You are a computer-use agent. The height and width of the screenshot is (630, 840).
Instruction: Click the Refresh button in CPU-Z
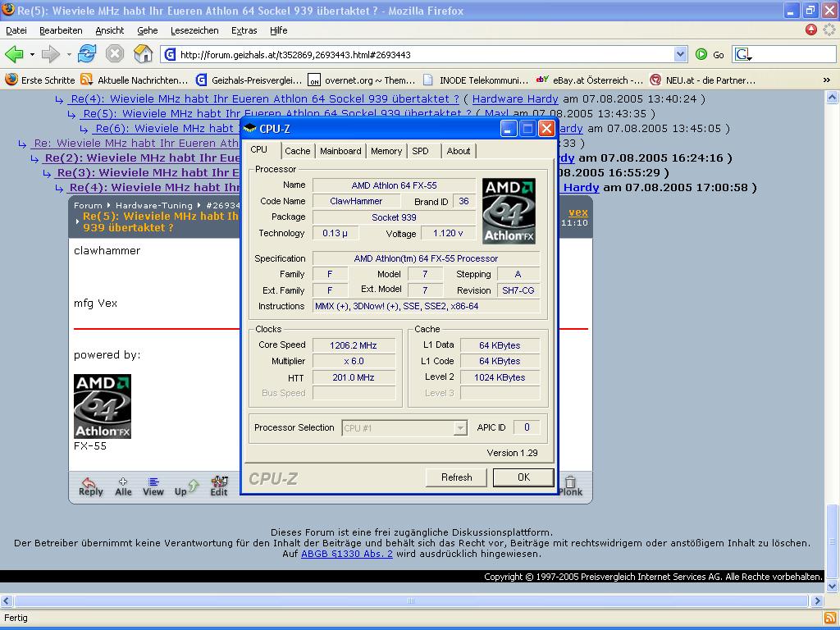456,477
